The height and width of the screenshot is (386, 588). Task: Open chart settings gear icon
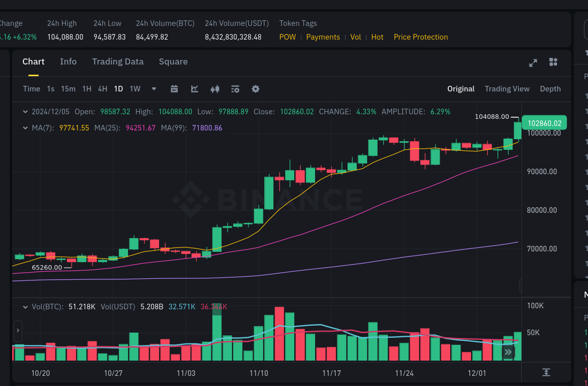click(x=255, y=89)
